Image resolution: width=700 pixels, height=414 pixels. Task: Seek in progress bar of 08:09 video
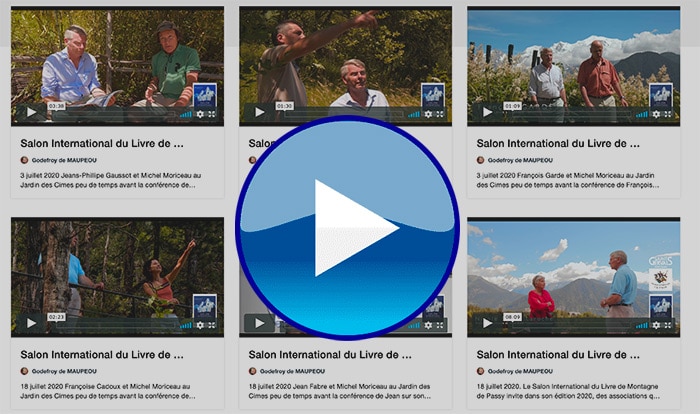[570, 325]
